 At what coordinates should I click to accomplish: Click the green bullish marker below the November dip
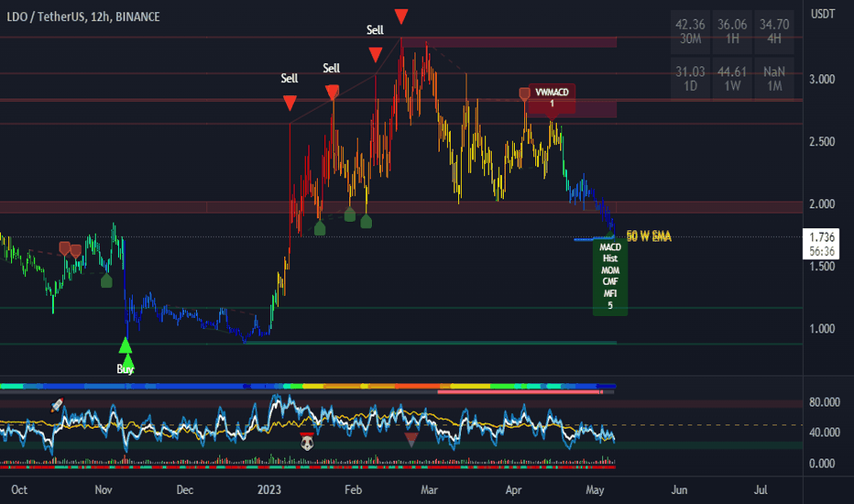[x=106, y=280]
